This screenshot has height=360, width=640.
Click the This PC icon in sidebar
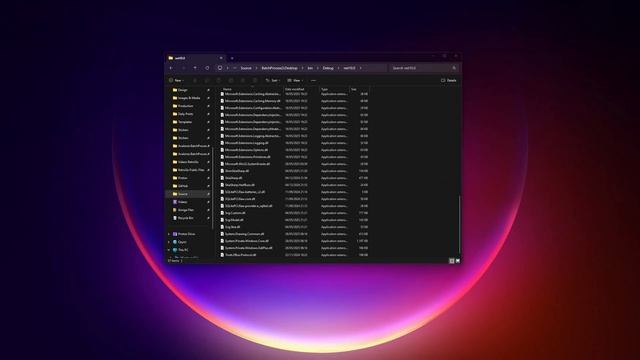[175, 250]
